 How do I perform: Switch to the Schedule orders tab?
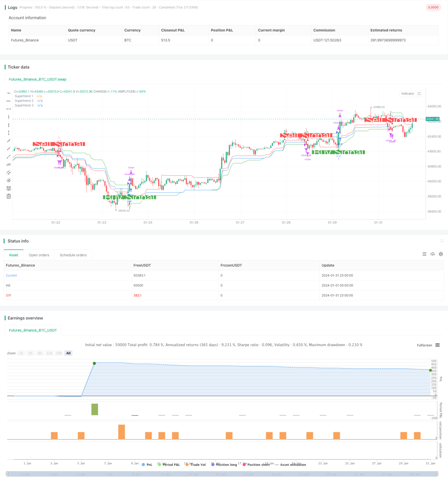73,255
